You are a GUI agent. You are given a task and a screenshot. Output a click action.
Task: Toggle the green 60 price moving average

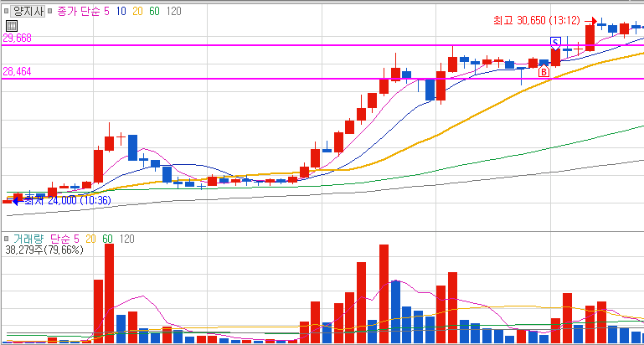154,12
